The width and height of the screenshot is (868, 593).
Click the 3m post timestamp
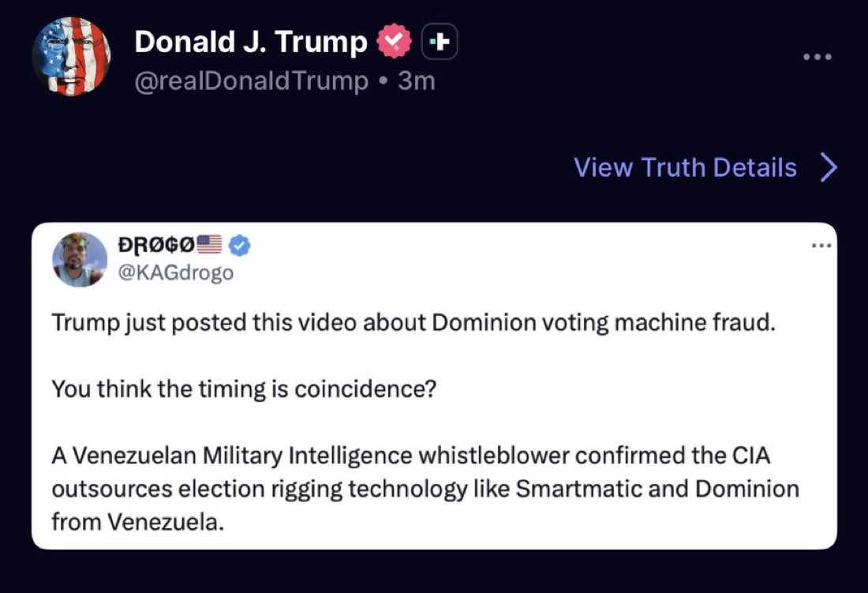click(x=417, y=81)
